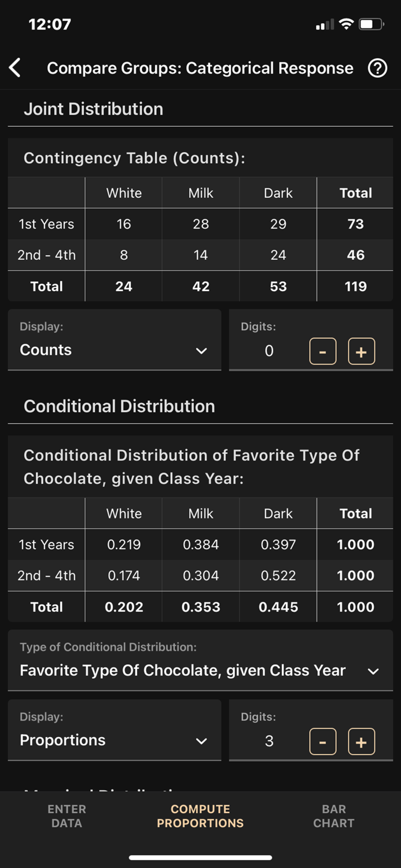Select the 1st Years row total 73
Screen dimensions: 401x868
[355, 224]
